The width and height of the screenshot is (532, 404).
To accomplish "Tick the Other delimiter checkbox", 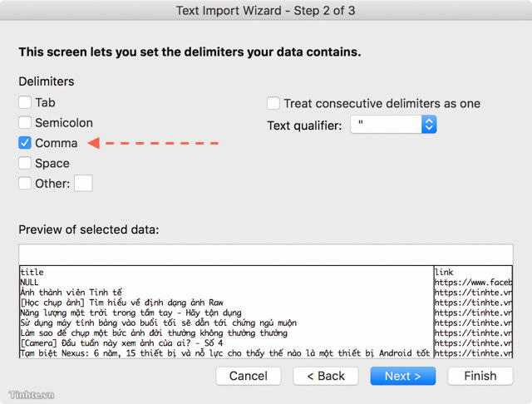I will pyautogui.click(x=25, y=183).
